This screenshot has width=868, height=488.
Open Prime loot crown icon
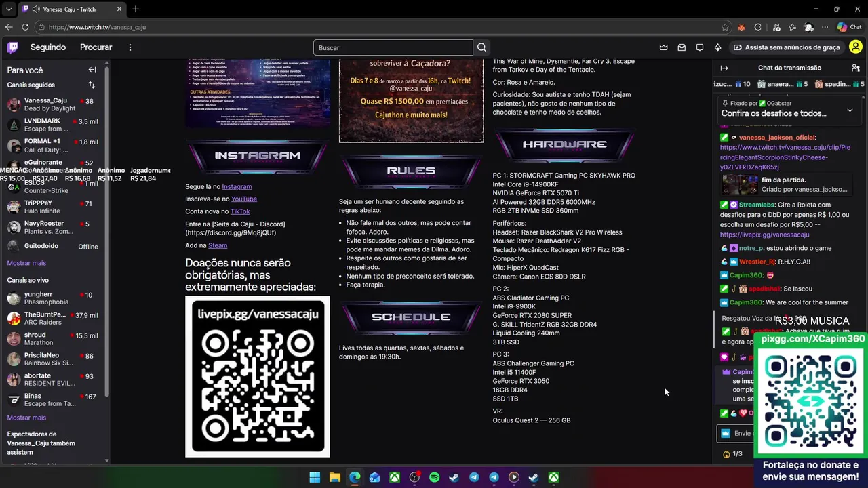(x=664, y=47)
